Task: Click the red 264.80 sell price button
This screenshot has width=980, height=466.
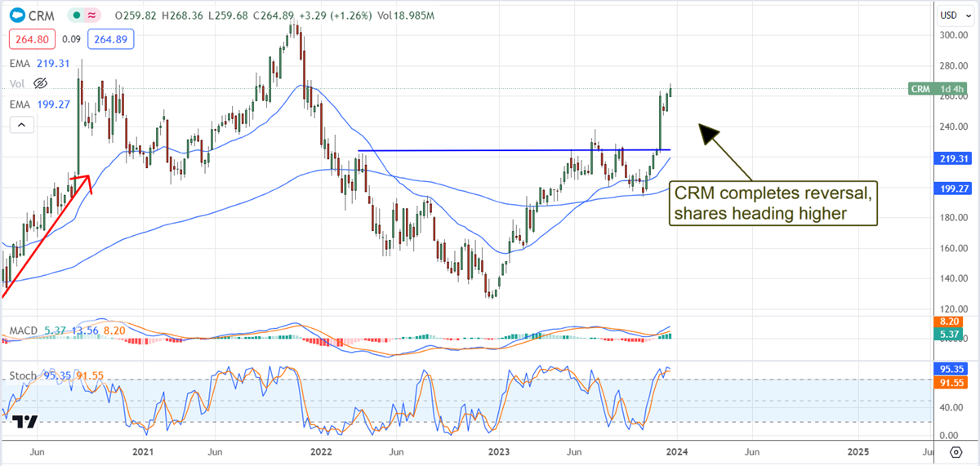Action: pyautogui.click(x=31, y=38)
